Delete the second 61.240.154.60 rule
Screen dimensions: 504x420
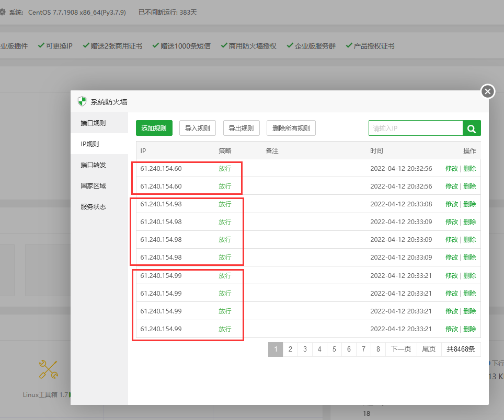coord(469,186)
